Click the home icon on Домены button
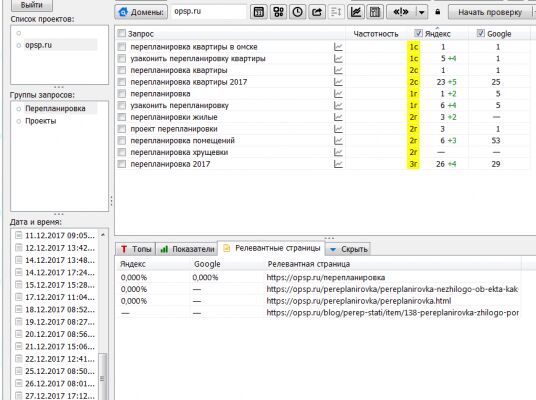 point(123,12)
